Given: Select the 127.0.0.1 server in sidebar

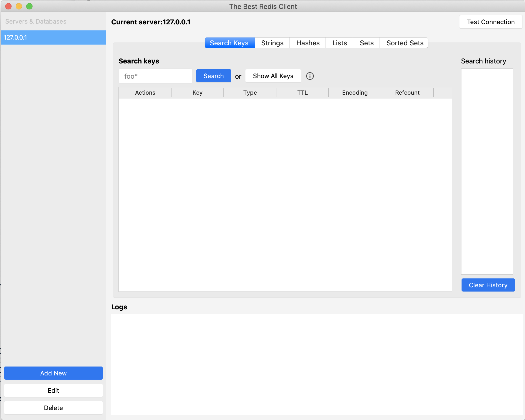Looking at the screenshot, I should click(x=53, y=37).
